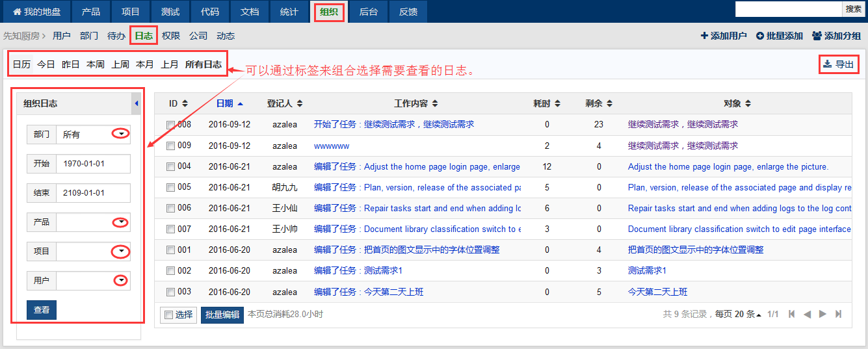Switch to the 测试 top navigation tab

[x=170, y=12]
